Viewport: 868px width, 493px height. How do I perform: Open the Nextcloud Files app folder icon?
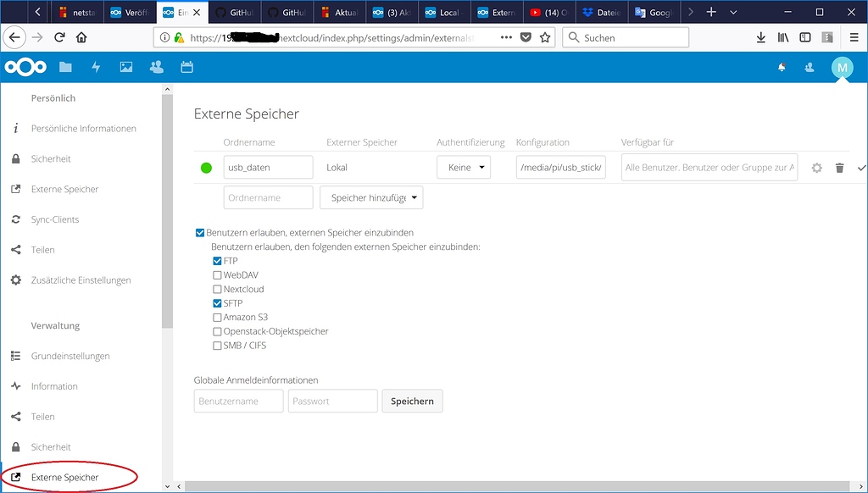(x=65, y=67)
